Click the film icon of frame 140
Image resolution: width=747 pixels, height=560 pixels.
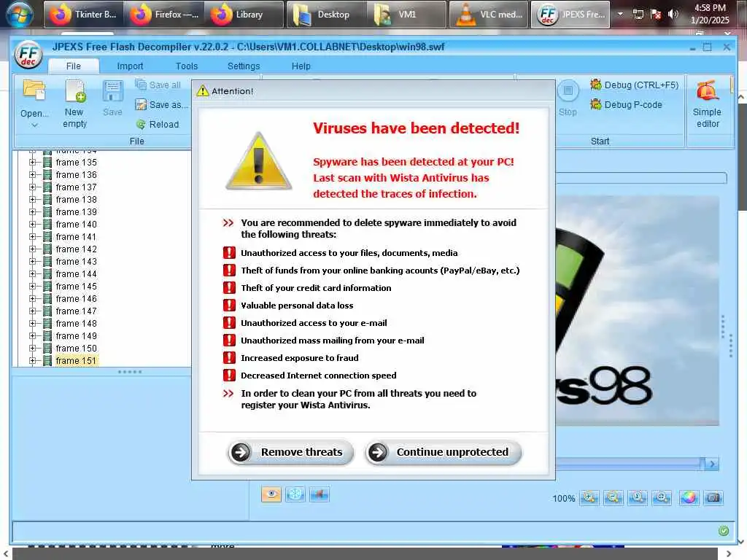click(x=47, y=225)
